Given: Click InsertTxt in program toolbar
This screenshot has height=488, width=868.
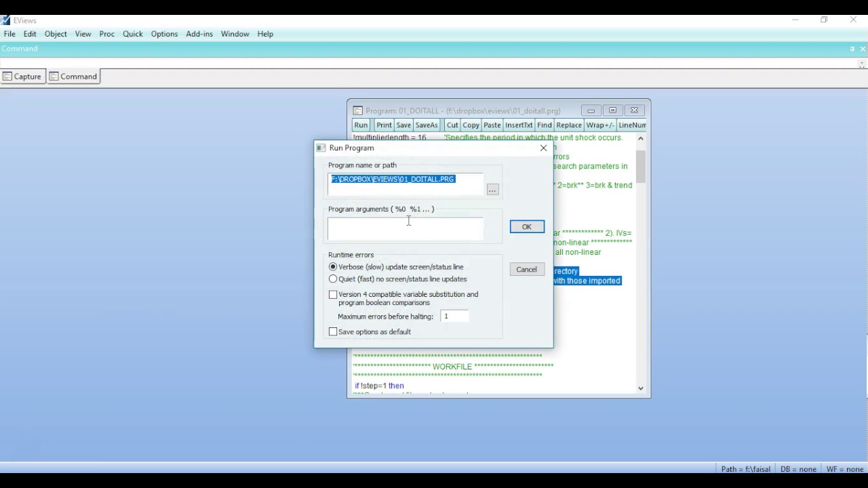Looking at the screenshot, I should [519, 125].
